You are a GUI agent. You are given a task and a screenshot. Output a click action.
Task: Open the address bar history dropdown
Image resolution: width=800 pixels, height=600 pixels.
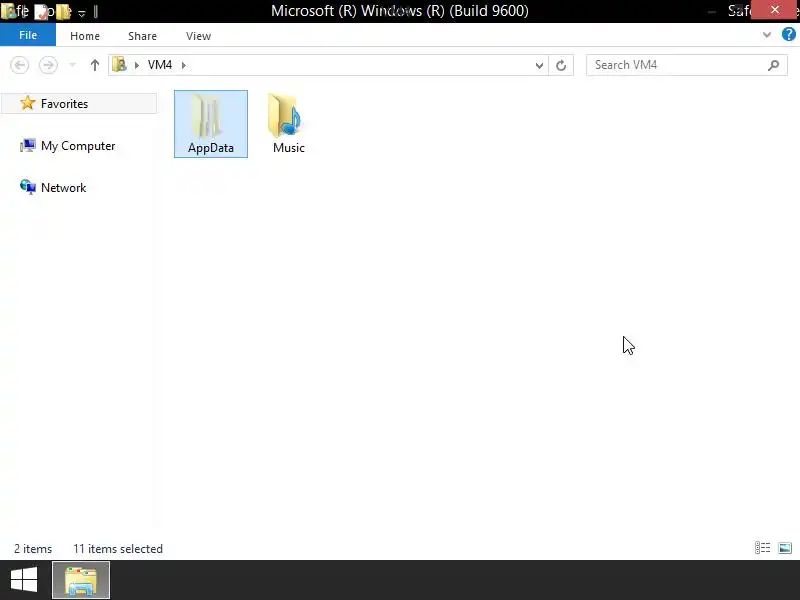click(x=539, y=65)
